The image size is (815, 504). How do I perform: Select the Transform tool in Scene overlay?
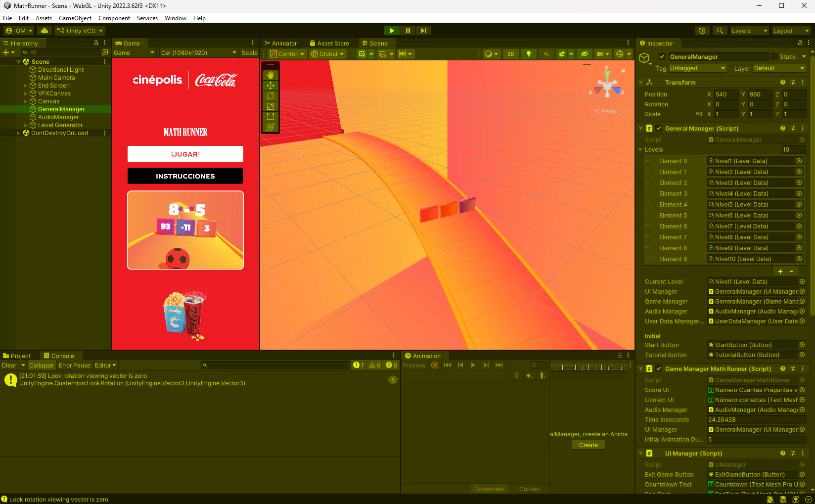tap(271, 127)
